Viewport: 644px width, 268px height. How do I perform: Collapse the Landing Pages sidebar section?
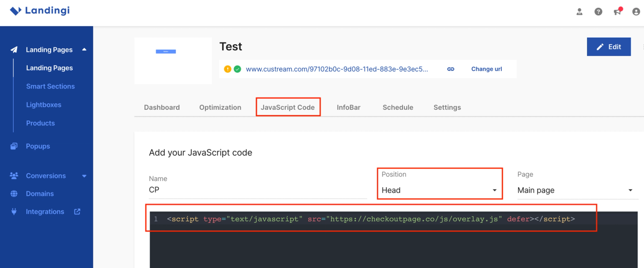84,50
